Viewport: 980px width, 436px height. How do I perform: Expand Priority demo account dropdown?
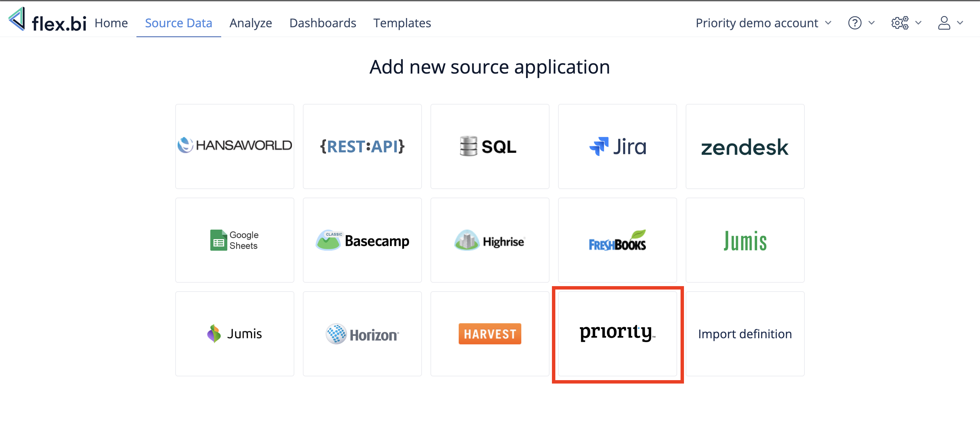763,23
